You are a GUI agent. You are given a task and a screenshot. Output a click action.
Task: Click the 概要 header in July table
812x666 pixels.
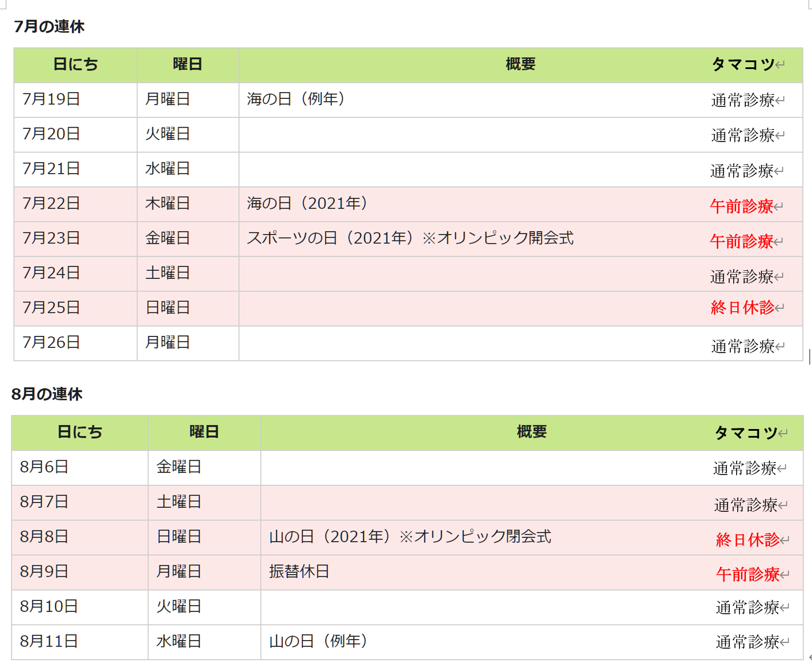(520, 64)
